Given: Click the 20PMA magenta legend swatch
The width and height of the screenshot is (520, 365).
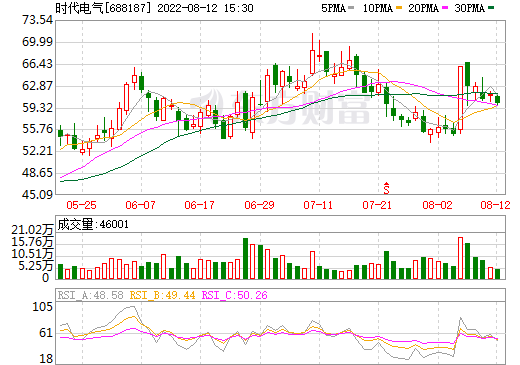Looking at the screenshot, I should (445, 8).
